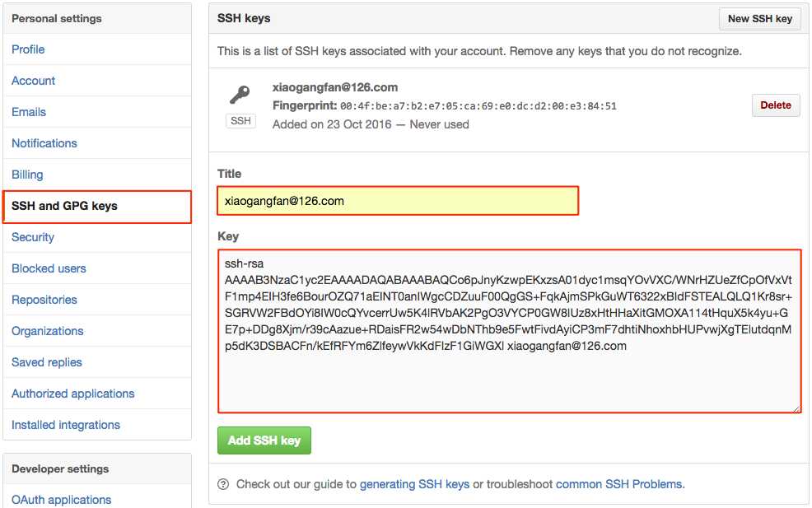This screenshot has width=812, height=508.
Task: Select SSH and GPG keys menu item
Action: tap(64, 206)
